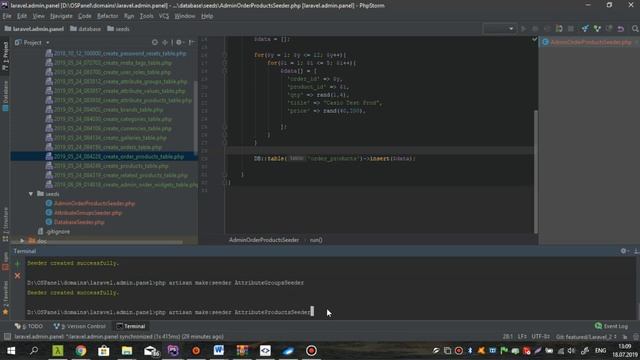Toggle the Structure tool window side tab
The height and width of the screenshot is (360, 640).
tap(5, 224)
